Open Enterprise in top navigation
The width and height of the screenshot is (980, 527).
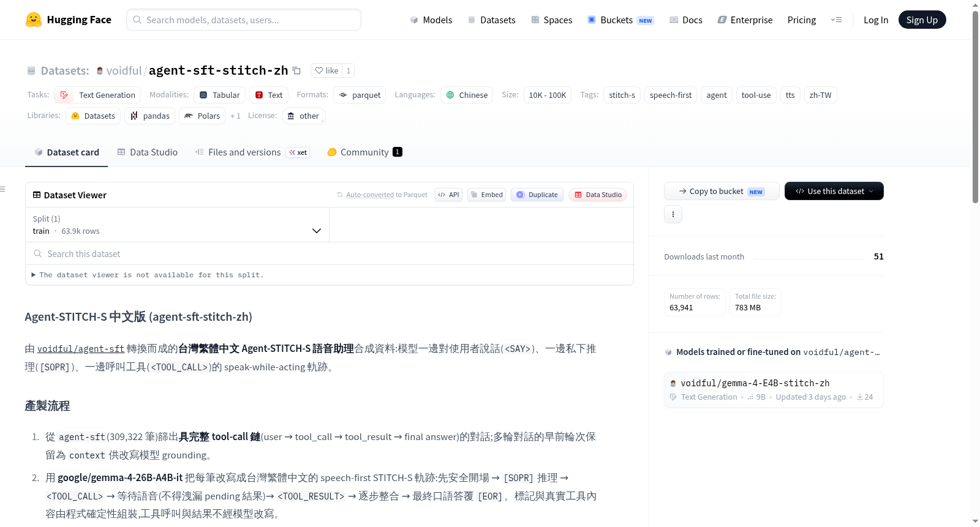(745, 20)
